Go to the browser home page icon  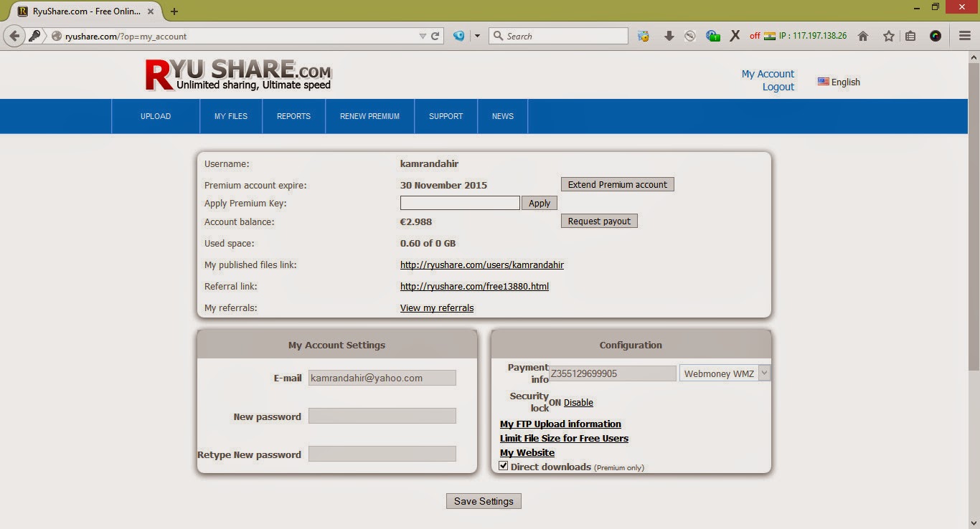(x=863, y=36)
